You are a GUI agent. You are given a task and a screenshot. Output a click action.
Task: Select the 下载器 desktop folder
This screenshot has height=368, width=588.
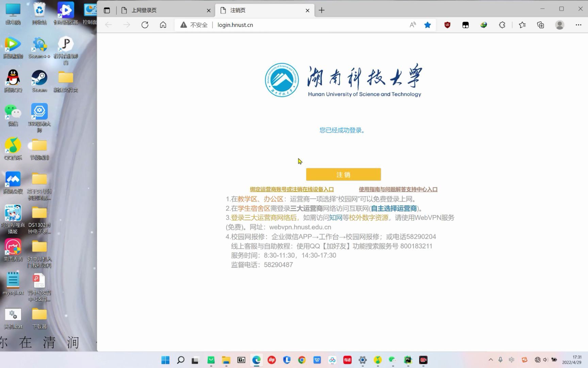(39, 318)
